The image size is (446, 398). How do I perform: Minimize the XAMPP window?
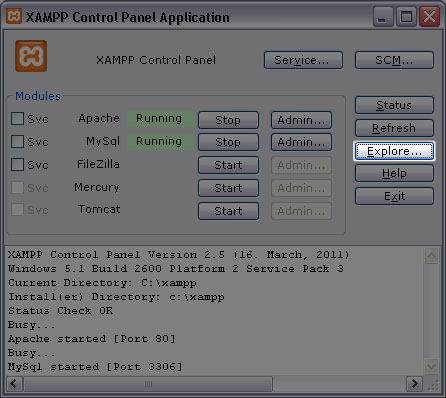click(x=383, y=16)
